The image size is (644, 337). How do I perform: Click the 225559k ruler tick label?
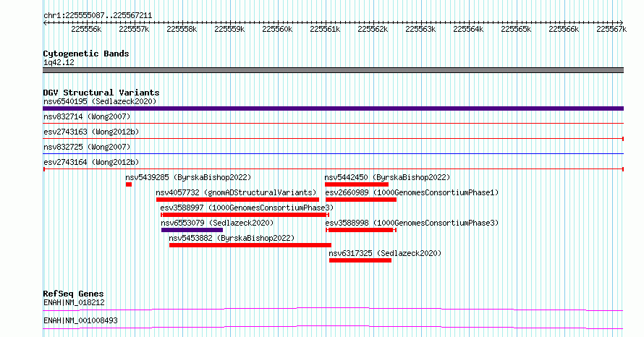[x=229, y=29]
